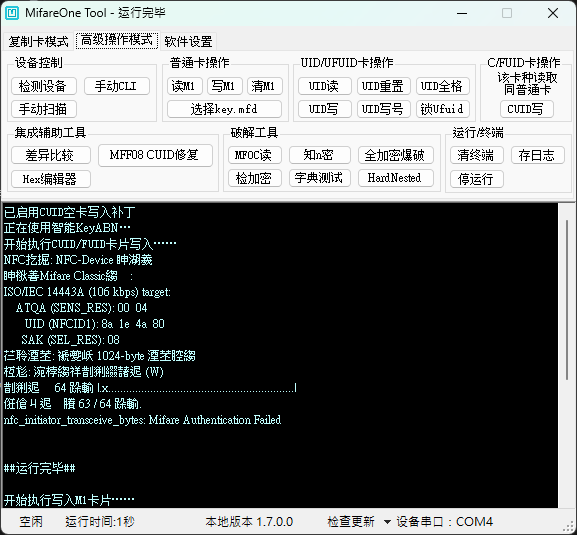Click the MifareOne Tool app icon
The height and width of the screenshot is (535, 577).
[12, 13]
